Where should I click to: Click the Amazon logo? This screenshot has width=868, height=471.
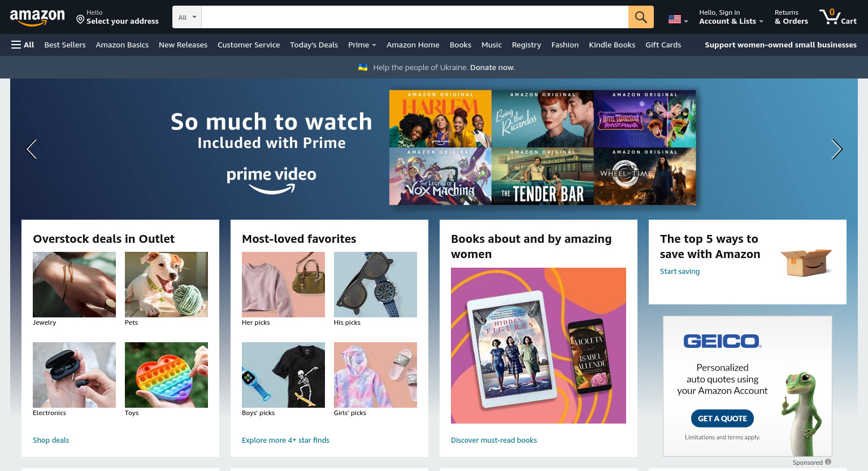(x=37, y=18)
